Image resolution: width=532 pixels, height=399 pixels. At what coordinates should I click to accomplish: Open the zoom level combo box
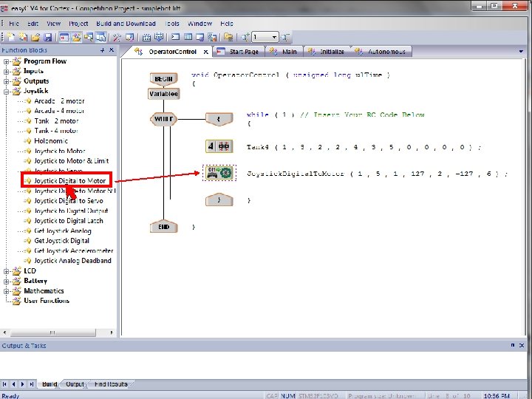(265, 37)
